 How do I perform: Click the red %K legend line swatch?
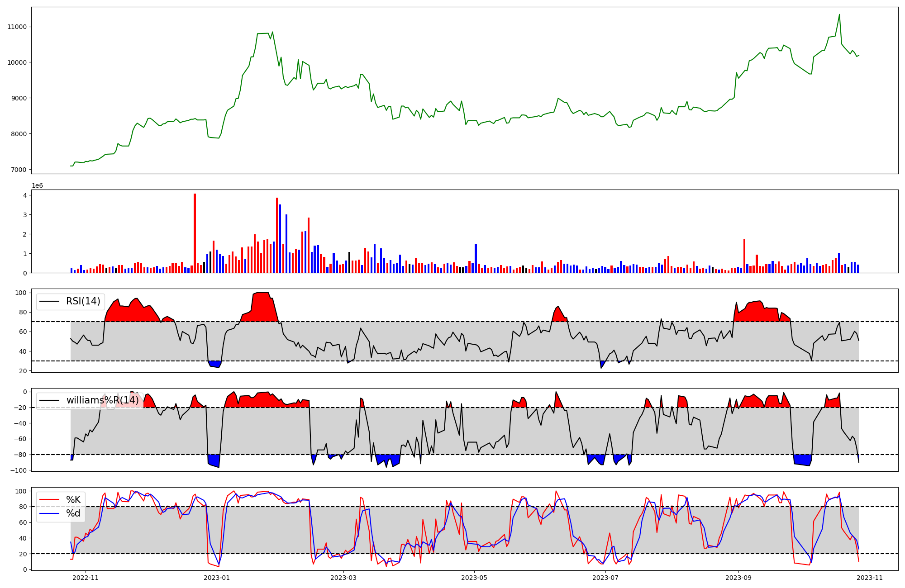(50, 499)
